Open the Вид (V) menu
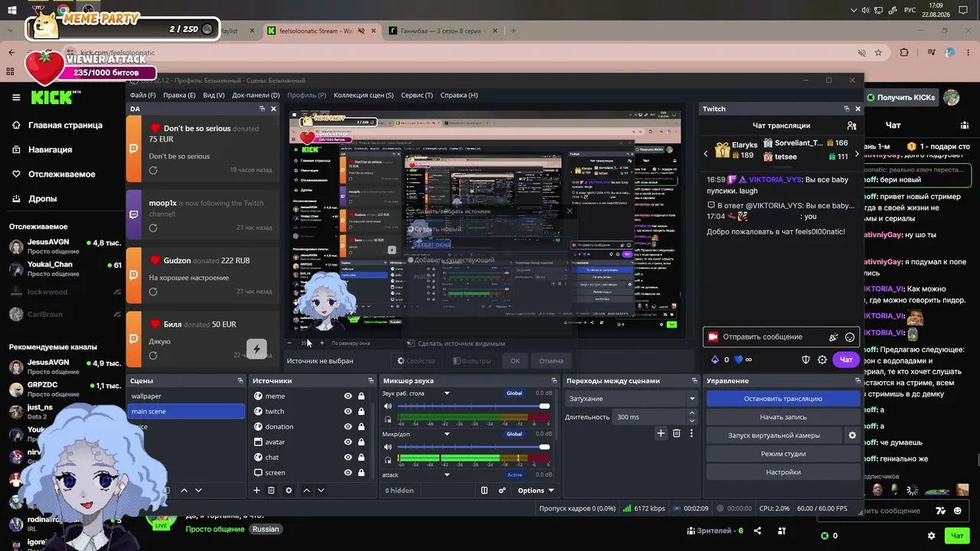Screen dimensions: 980x551 pyautogui.click(x=214, y=95)
